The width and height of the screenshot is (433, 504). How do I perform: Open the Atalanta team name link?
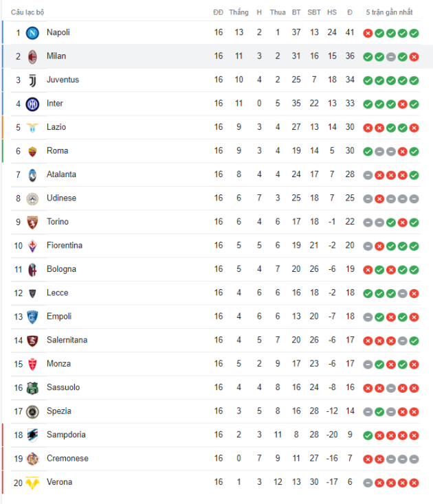[61, 174]
